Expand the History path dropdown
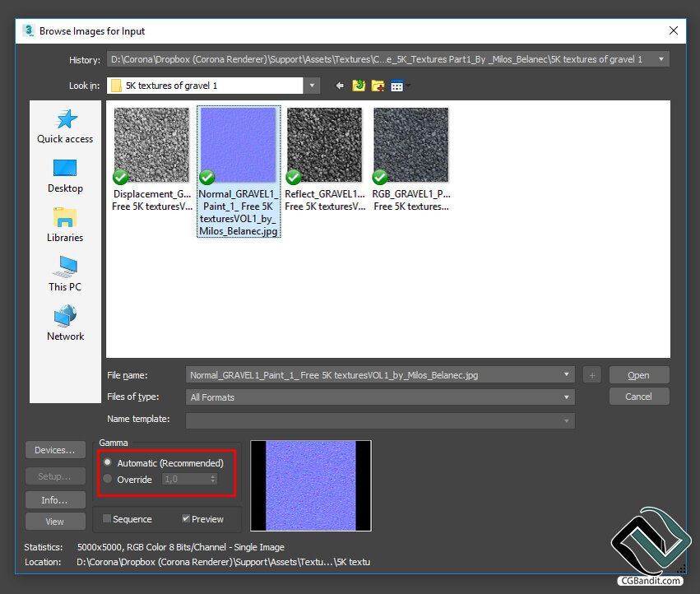700x594 pixels. tap(661, 59)
